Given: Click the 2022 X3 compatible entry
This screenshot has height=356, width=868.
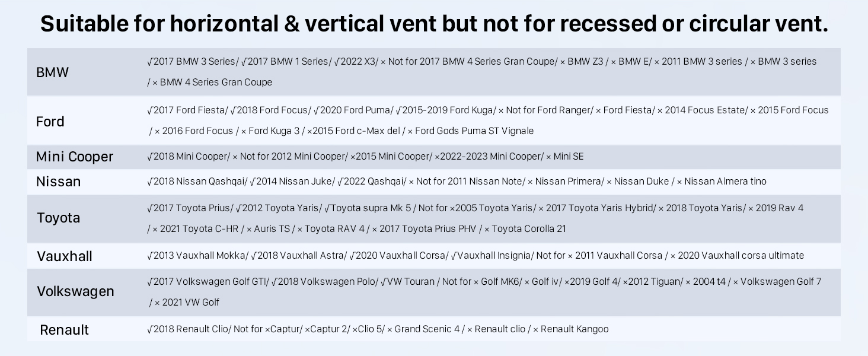Looking at the screenshot, I should (356, 62).
